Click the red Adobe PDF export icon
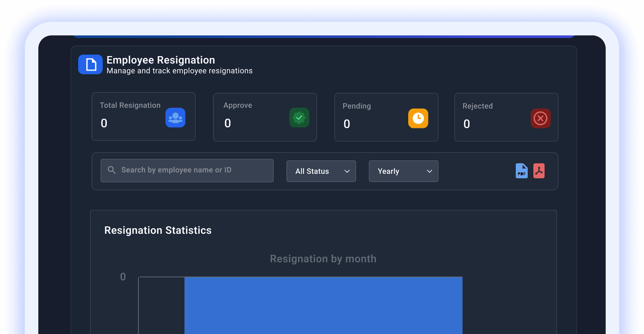 pyautogui.click(x=539, y=171)
